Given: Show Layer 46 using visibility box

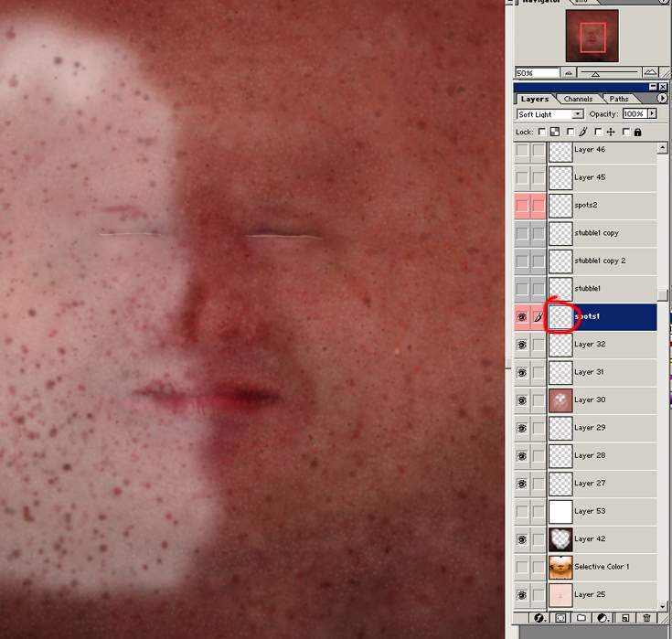Looking at the screenshot, I should coord(522,151).
